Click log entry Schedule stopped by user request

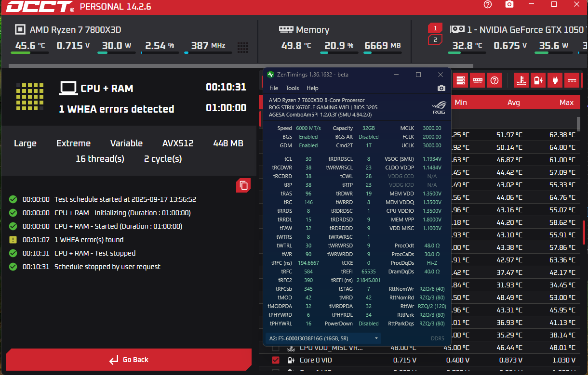coord(107,267)
